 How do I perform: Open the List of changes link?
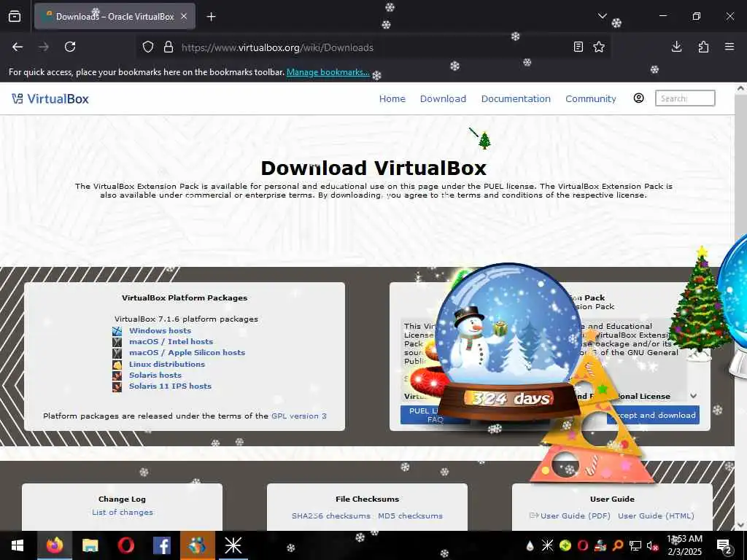click(123, 513)
